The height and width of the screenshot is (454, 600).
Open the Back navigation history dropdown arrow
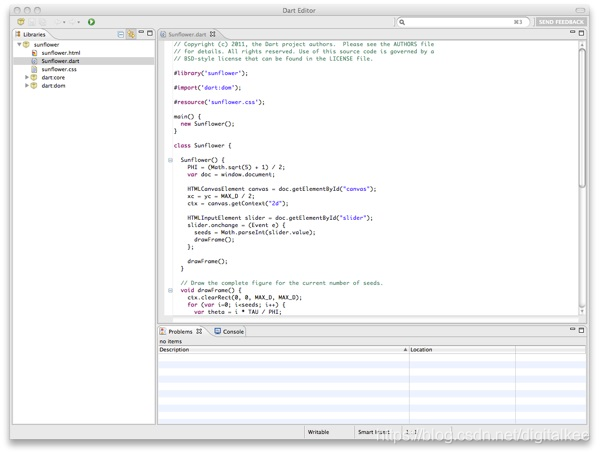64,22
